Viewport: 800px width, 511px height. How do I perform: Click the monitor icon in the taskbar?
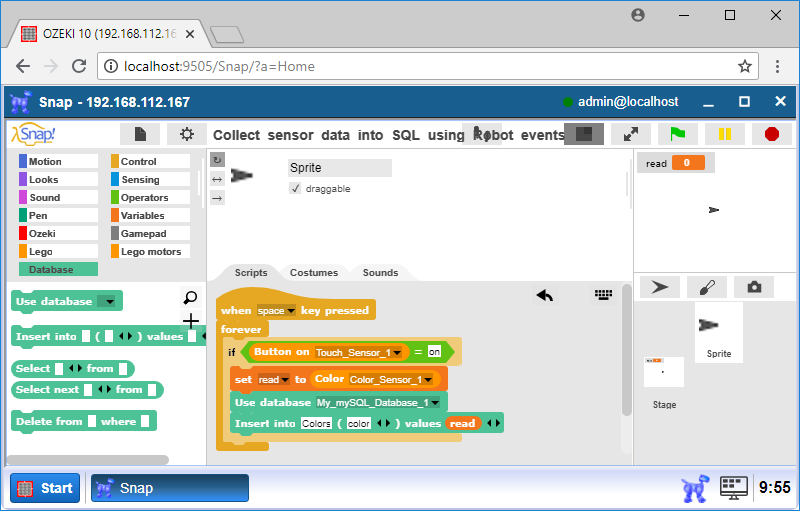[x=734, y=488]
